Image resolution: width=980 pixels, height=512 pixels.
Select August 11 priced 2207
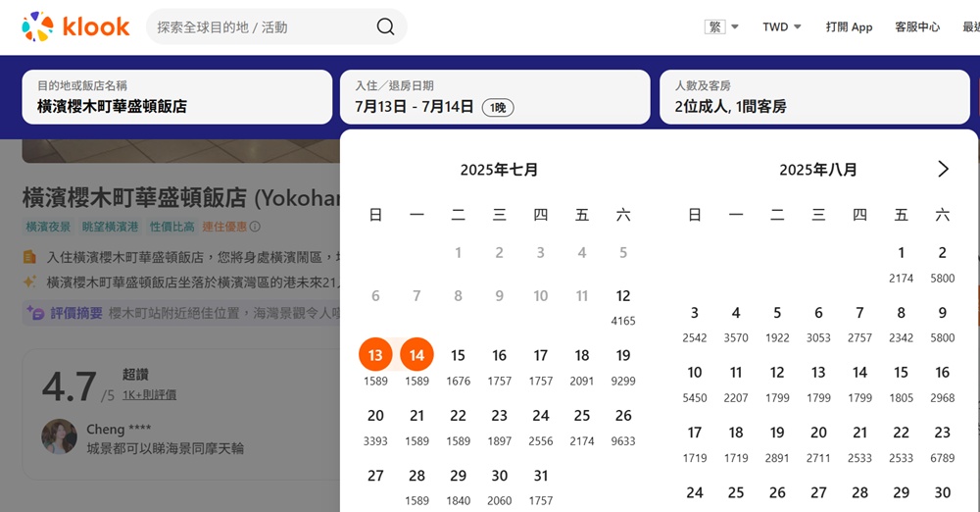coord(736,384)
